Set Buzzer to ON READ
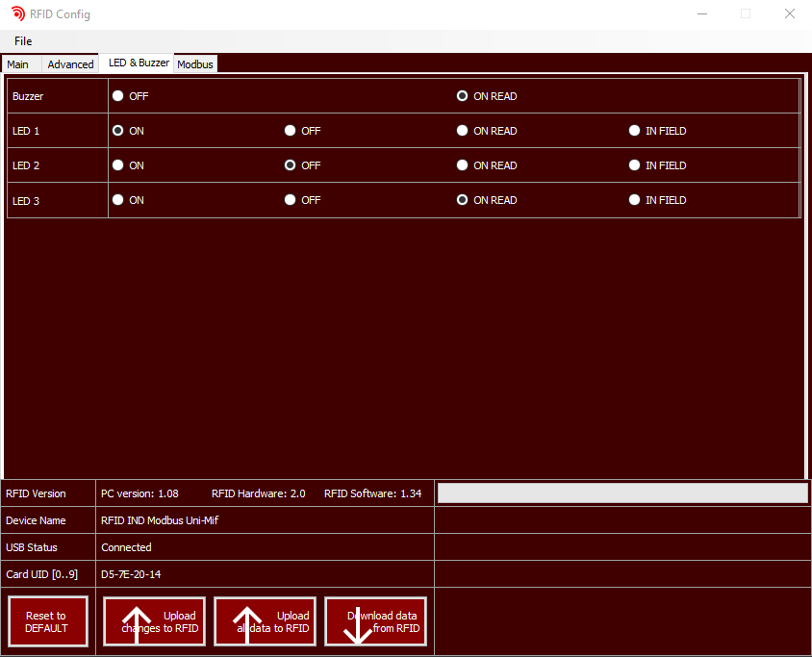The width and height of the screenshot is (812, 657). click(x=463, y=96)
